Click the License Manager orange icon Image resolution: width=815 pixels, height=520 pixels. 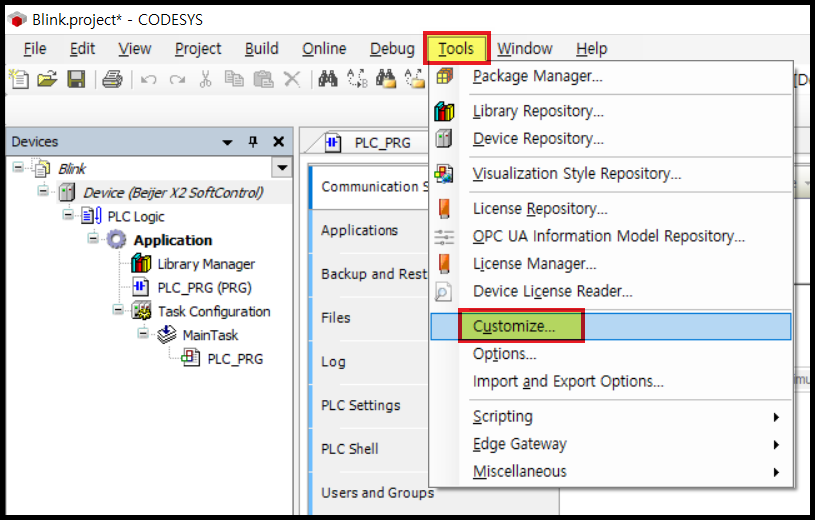click(x=444, y=264)
